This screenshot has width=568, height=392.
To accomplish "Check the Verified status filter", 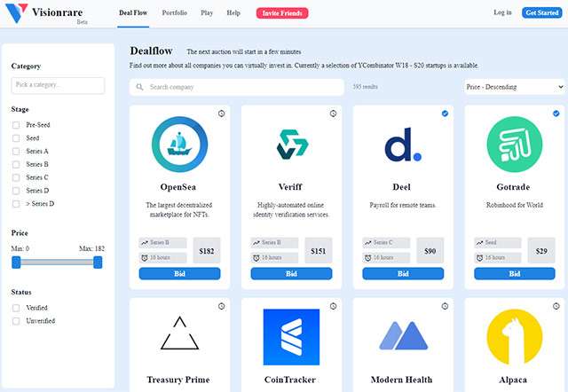I will 16,308.
